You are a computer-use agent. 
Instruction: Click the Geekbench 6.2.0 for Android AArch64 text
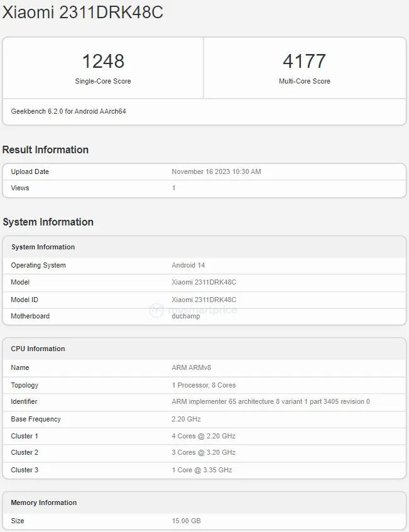68,111
